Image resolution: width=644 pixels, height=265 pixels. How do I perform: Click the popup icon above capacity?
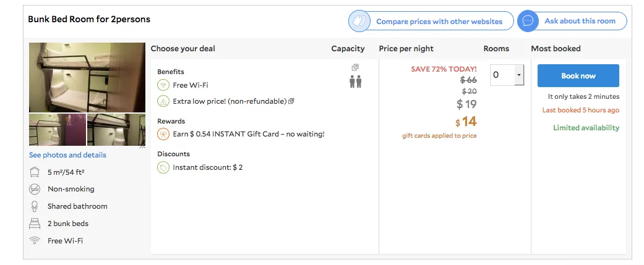click(355, 67)
